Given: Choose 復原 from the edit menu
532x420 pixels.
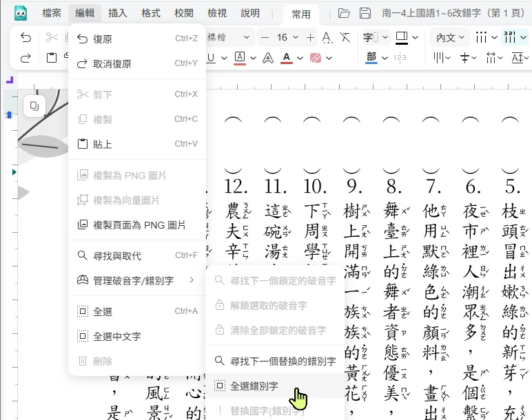Looking at the screenshot, I should tap(137, 39).
